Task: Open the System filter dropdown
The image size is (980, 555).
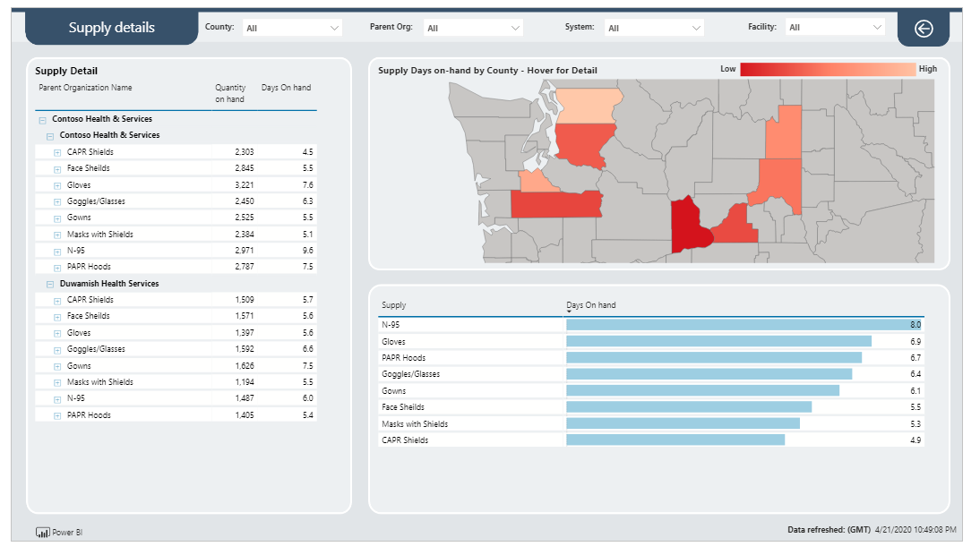Action: [654, 28]
